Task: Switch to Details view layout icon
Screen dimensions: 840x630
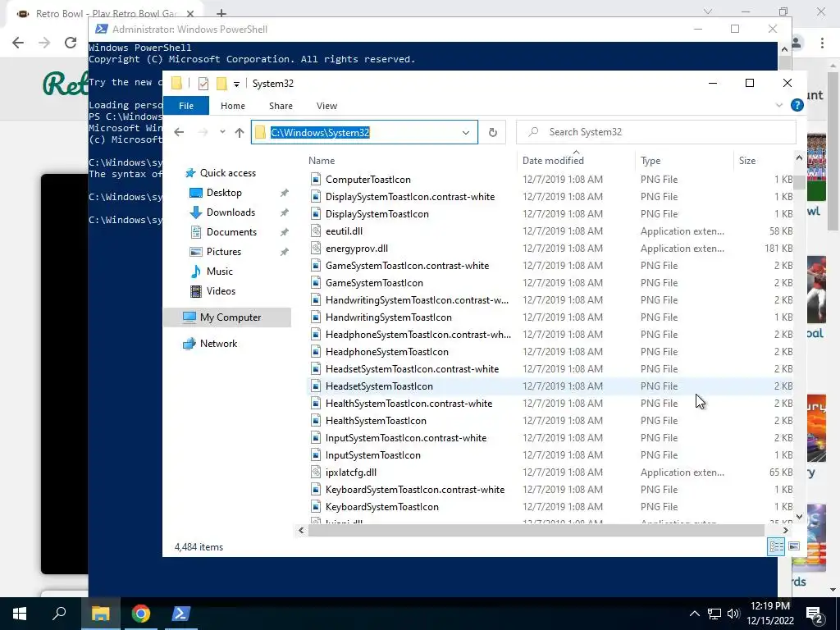Action: click(776, 546)
